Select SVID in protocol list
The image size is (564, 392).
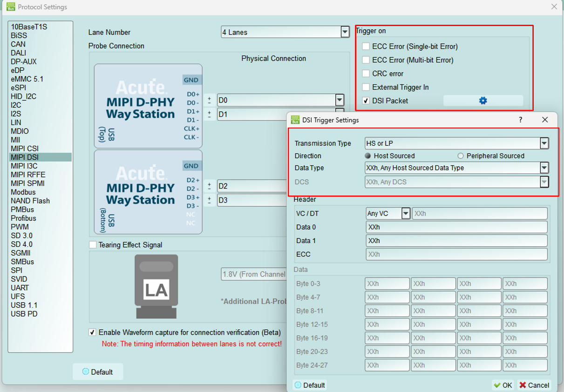tap(19, 279)
